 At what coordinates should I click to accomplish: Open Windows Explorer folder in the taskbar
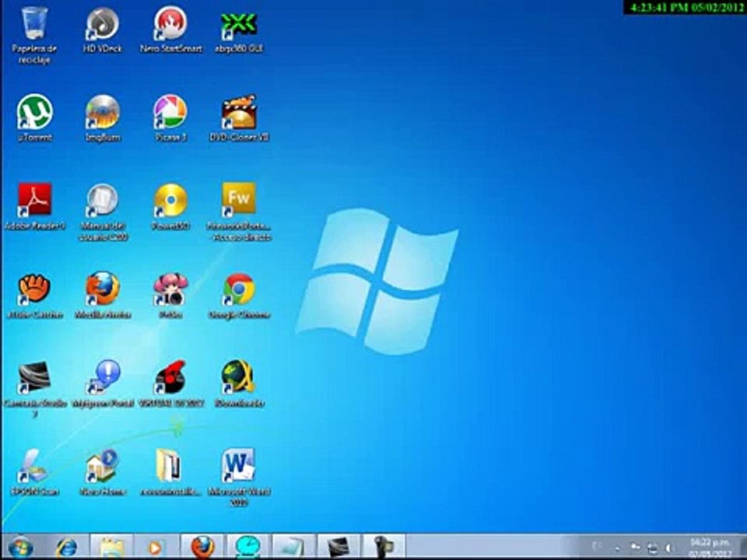click(111, 547)
